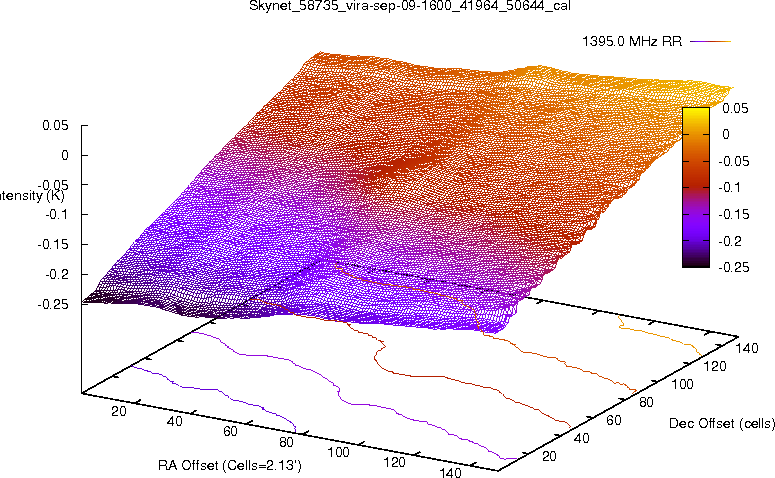
Task: Pick tick 120 on the RA Offset axis
Action: pyautogui.click(x=394, y=462)
